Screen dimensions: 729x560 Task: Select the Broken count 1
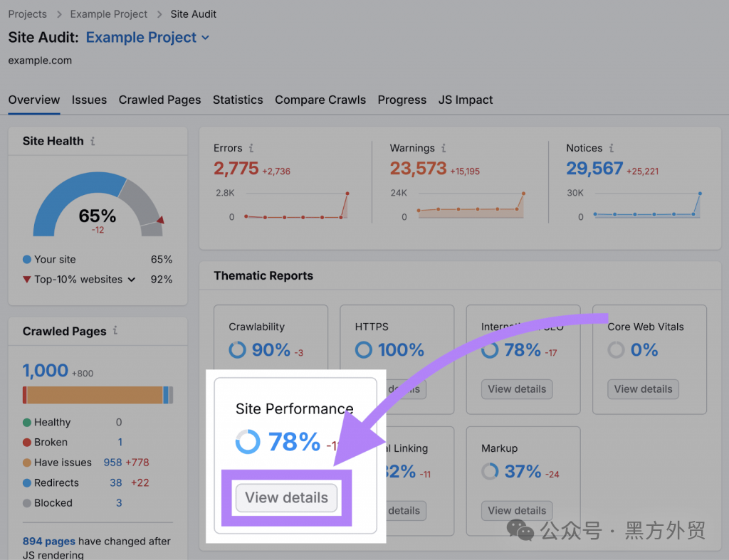click(x=120, y=442)
